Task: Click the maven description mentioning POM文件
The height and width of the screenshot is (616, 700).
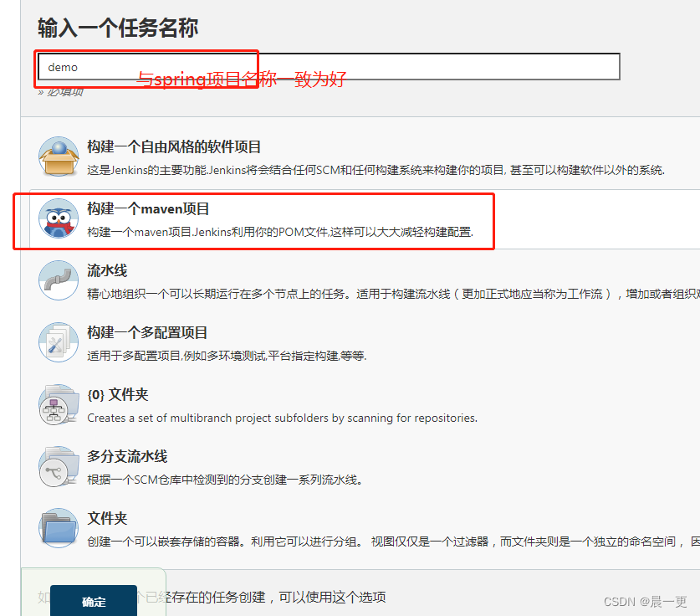Action: [x=280, y=232]
